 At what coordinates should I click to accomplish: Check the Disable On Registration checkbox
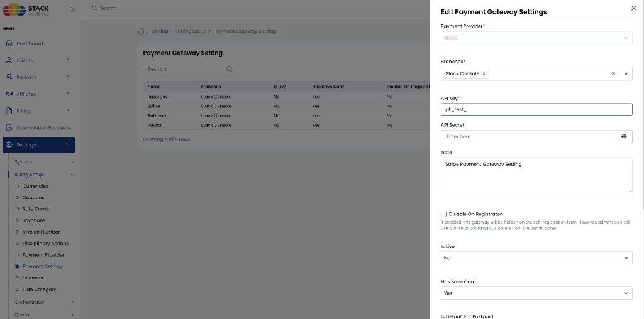point(443,214)
